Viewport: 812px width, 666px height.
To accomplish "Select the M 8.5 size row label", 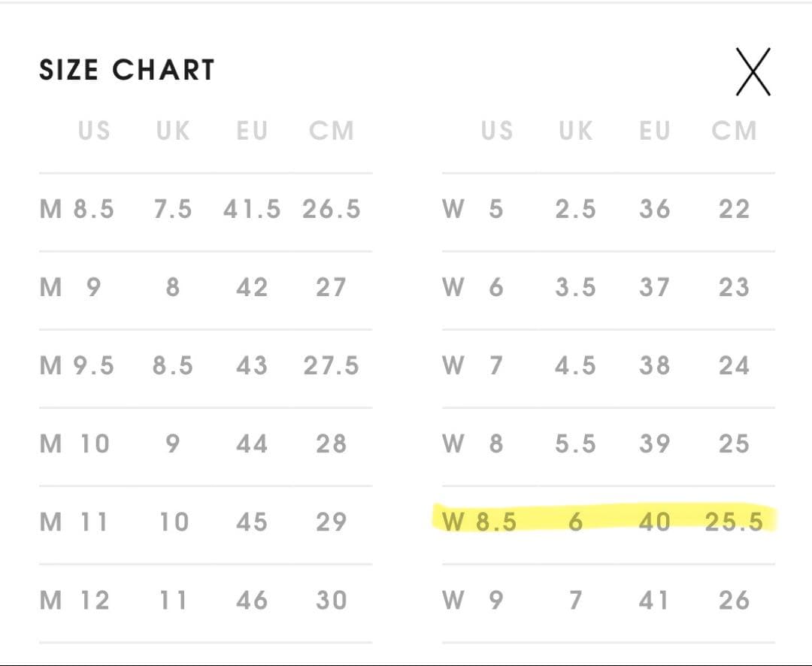I will pos(77,208).
